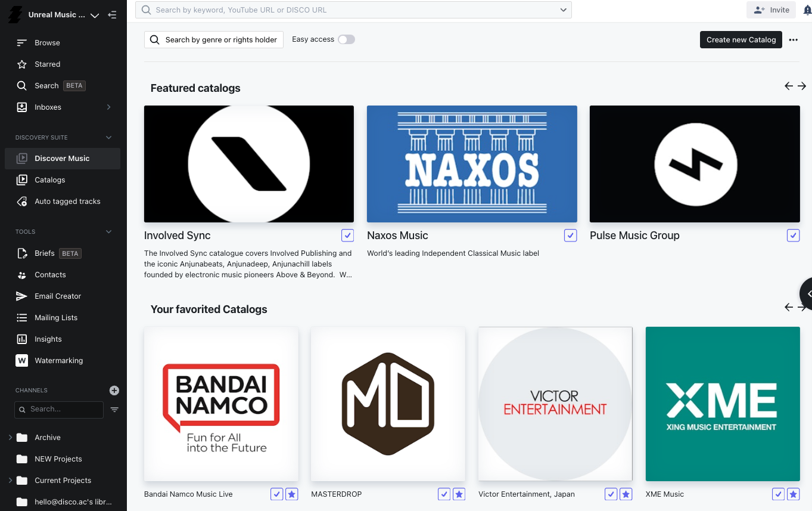The height and width of the screenshot is (511, 812).
Task: Click the Mailing Lists icon
Action: [x=22, y=318]
